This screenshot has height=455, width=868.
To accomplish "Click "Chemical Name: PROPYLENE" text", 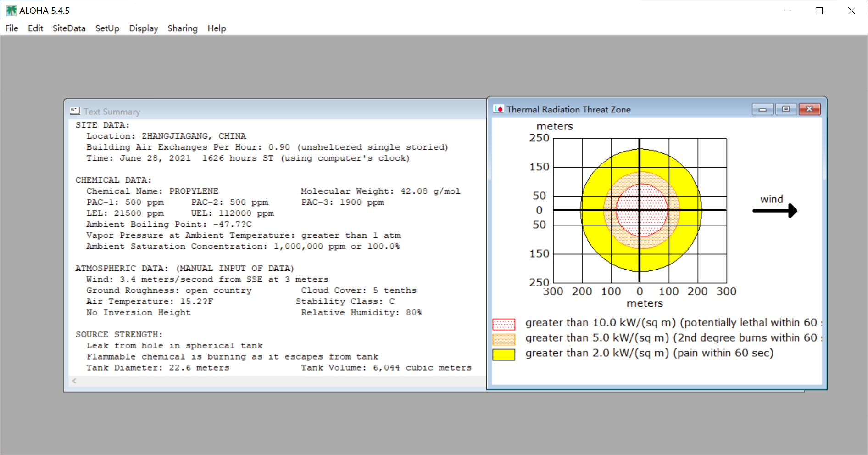I will click(x=152, y=191).
